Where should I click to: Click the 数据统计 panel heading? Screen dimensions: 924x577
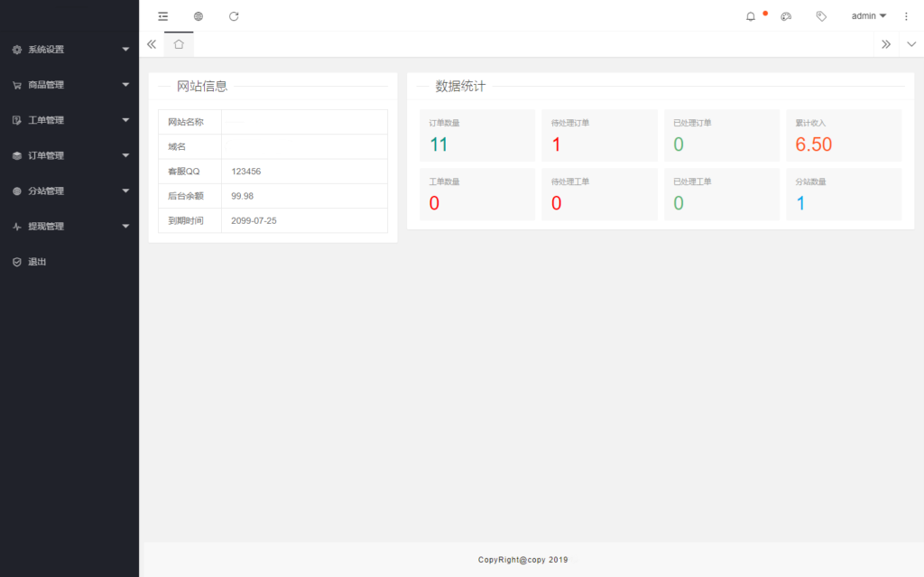coord(460,86)
